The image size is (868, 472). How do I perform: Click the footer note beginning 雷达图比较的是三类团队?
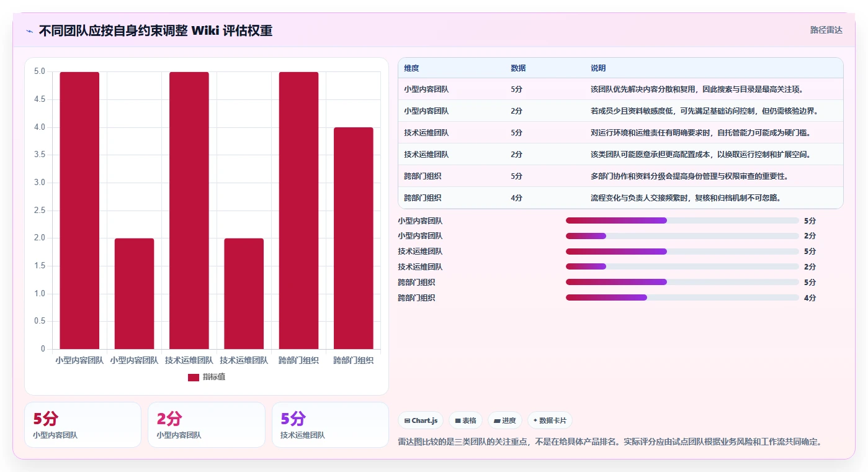(x=610, y=442)
